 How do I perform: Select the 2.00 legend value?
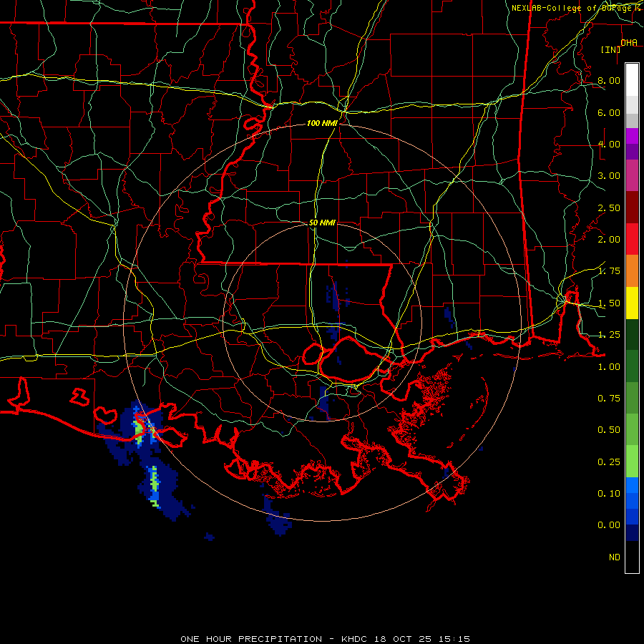point(609,240)
